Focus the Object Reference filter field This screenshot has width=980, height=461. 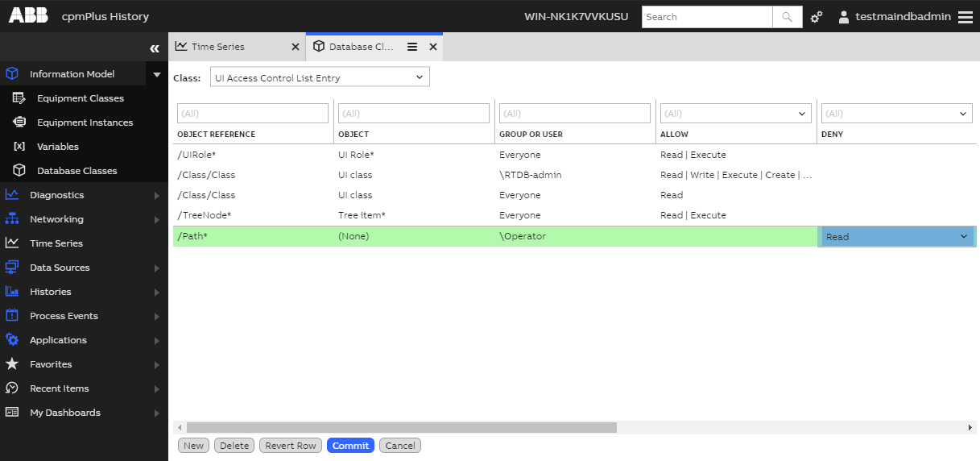pyautogui.click(x=253, y=114)
